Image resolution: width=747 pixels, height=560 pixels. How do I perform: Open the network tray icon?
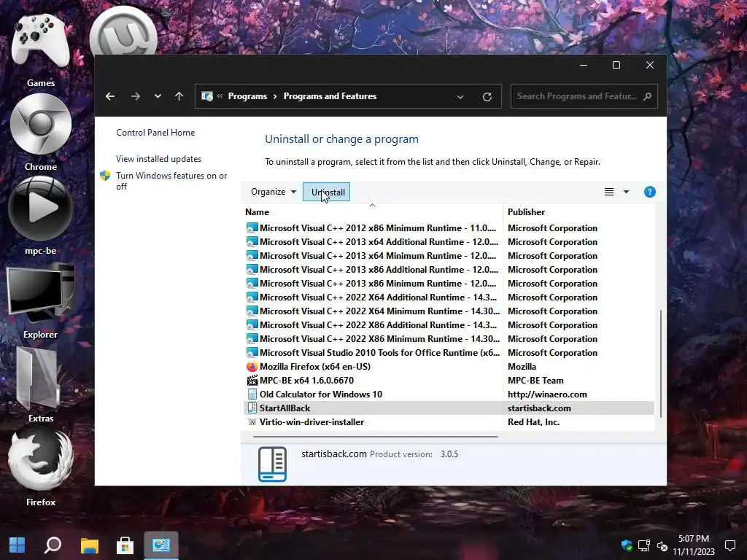[x=644, y=545]
